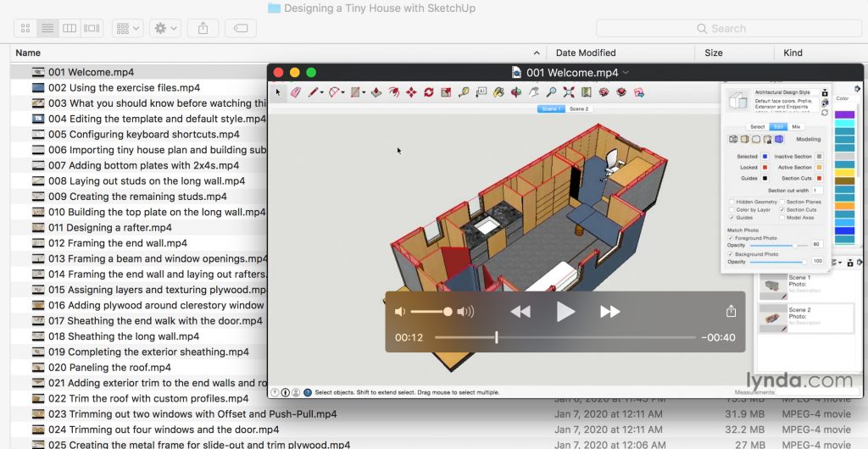The image size is (868, 449).
Task: Open Watermark settings in Styles panel
Action: 768,139
